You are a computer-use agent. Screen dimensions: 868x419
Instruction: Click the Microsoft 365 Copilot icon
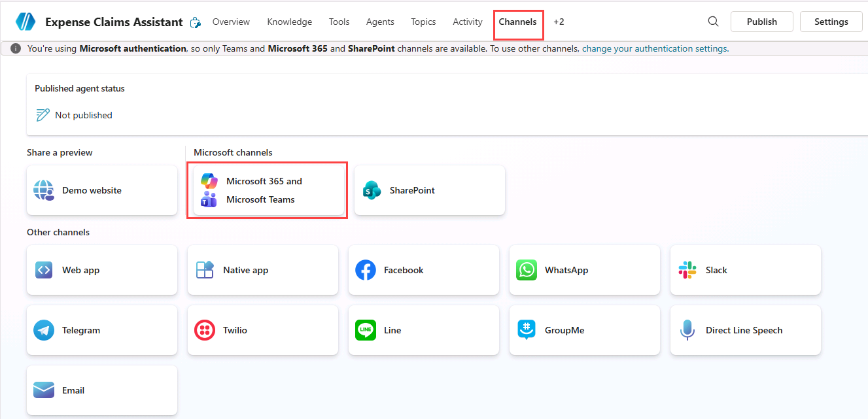coord(209,181)
